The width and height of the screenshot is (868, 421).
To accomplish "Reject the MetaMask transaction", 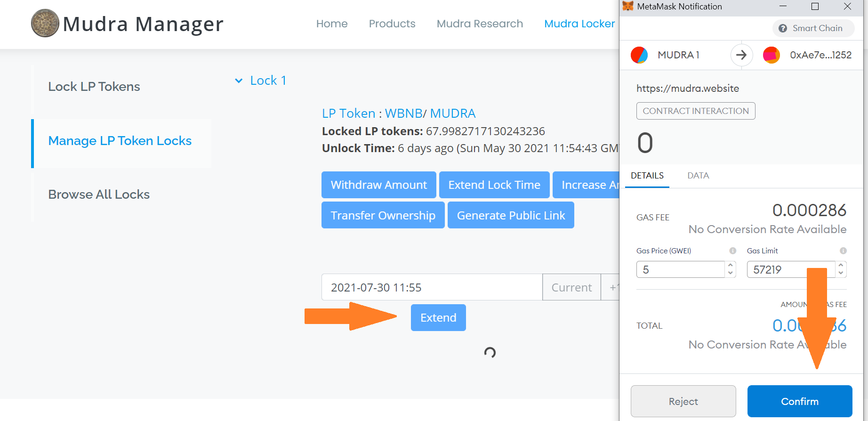I will (683, 401).
